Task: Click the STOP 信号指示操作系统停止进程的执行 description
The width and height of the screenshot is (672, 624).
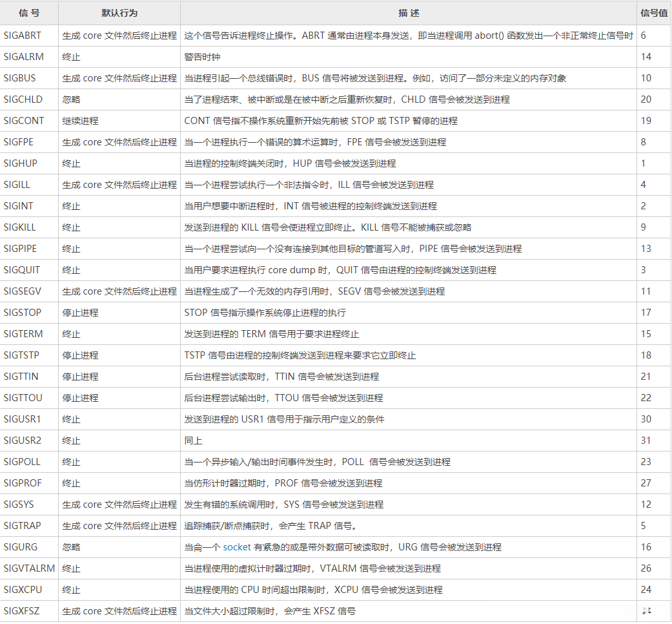Action: tap(265, 313)
